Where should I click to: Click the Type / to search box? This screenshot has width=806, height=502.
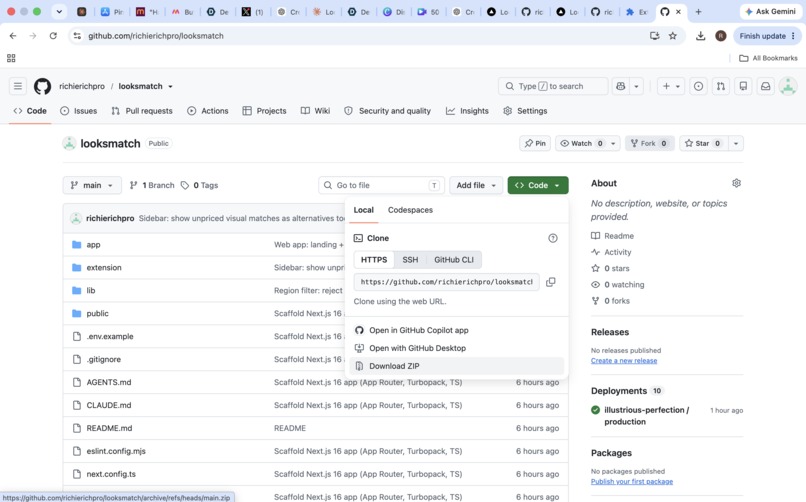(x=553, y=86)
